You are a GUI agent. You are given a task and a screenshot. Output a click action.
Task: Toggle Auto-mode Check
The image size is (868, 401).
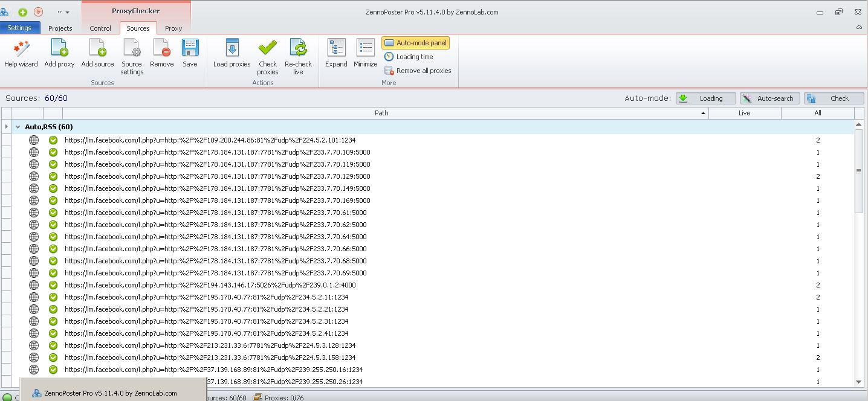[834, 98]
